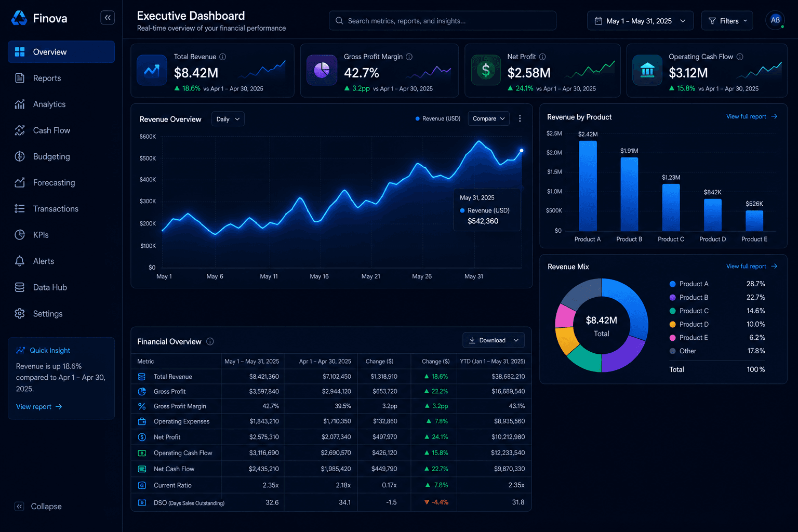This screenshot has height=532, width=798.
Task: Open user avatar AB
Action: [x=775, y=20]
